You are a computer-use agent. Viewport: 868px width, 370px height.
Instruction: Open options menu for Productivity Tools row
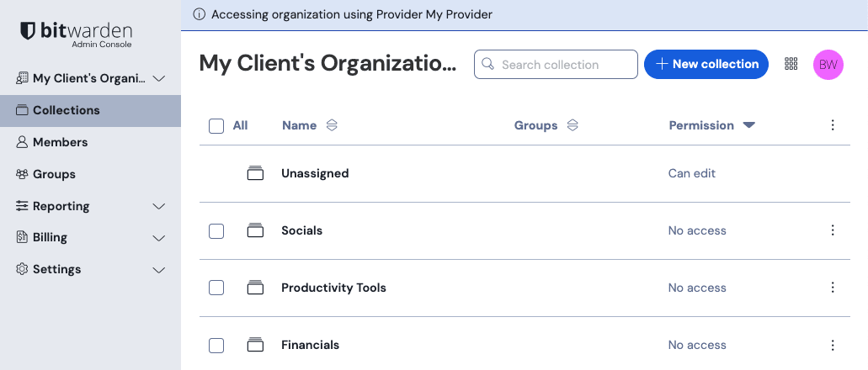(833, 288)
